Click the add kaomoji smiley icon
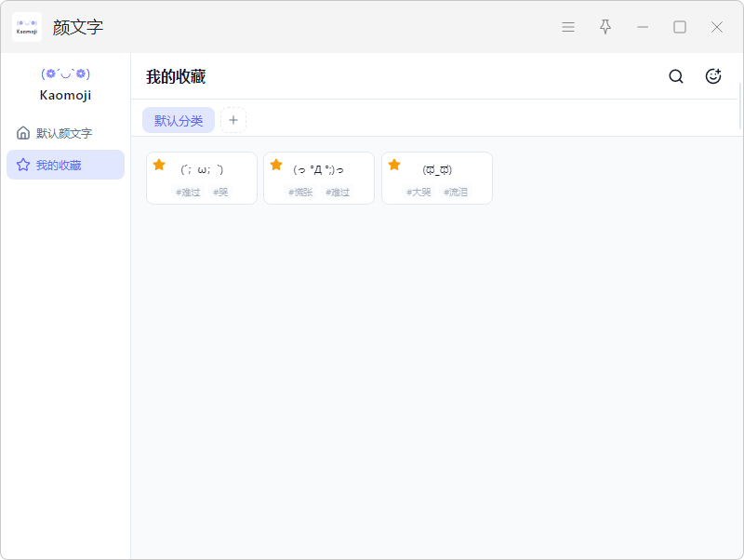 [713, 76]
